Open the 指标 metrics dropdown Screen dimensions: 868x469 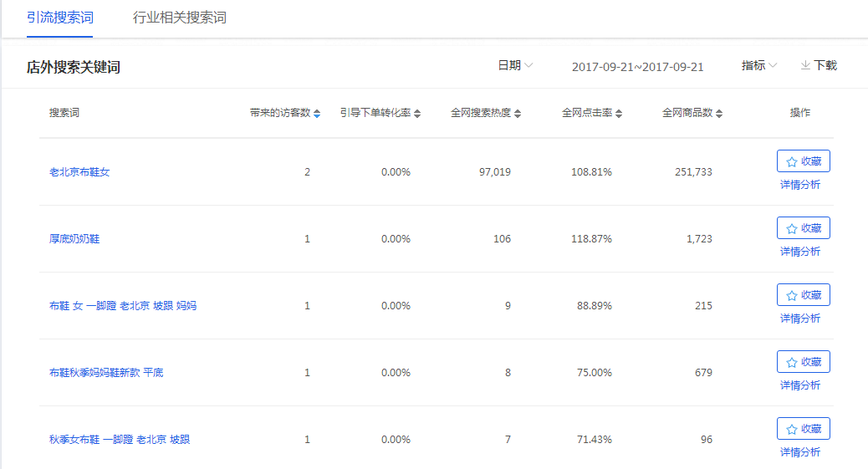click(x=759, y=65)
